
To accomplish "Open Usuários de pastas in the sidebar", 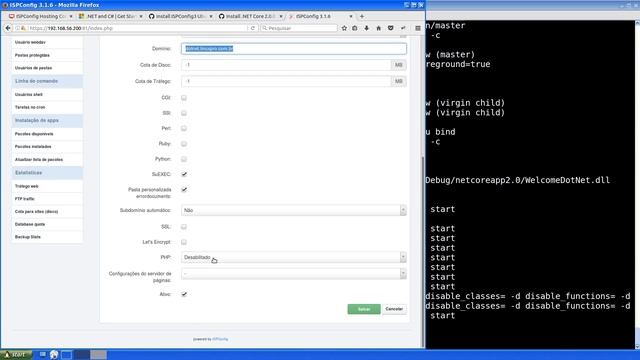I will (x=47, y=68).
